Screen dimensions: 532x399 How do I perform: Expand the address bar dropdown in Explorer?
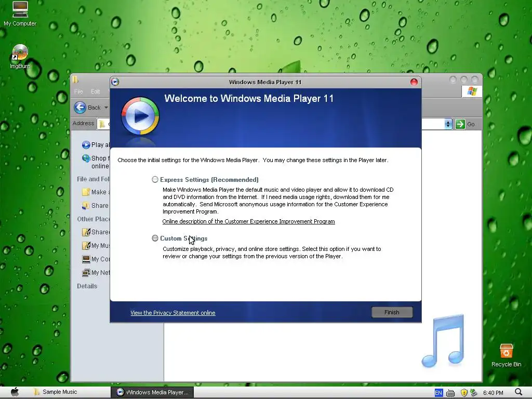(x=448, y=124)
